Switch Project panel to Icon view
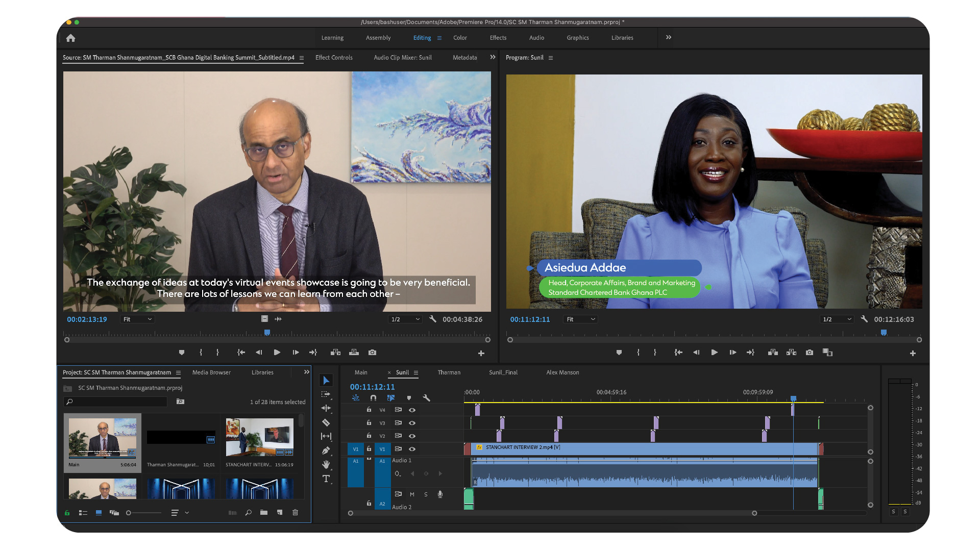The height and width of the screenshot is (551, 980). point(99,513)
